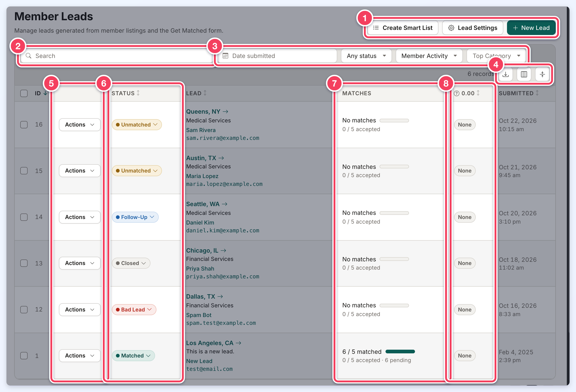Click the compact row density icon

coord(542,74)
